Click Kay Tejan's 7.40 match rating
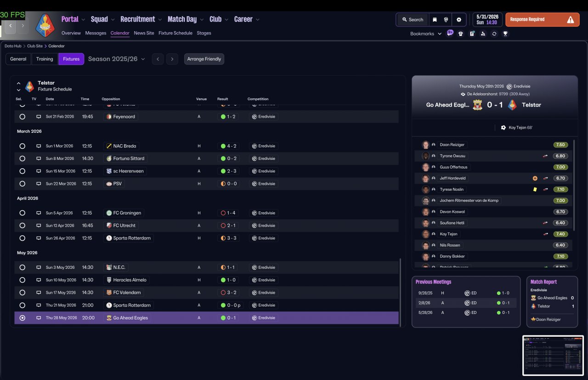588x380 pixels. [x=560, y=234]
